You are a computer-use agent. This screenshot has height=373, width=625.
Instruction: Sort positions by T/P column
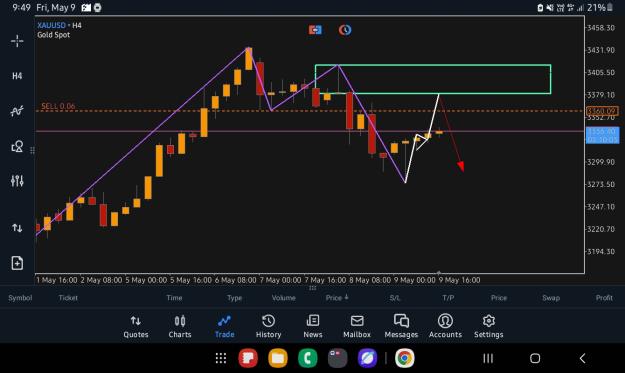coord(448,298)
